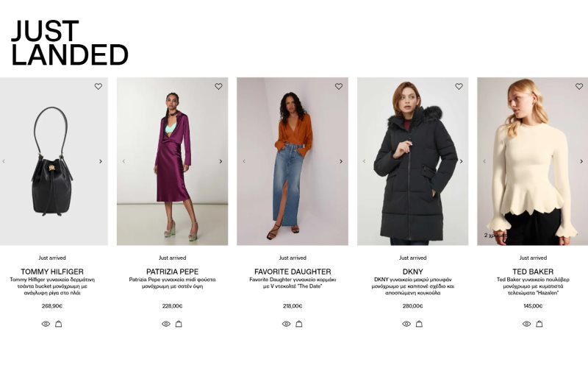Quick view eye icon for Tommy Hilfiger
This screenshot has width=588, height=368.
point(46,324)
